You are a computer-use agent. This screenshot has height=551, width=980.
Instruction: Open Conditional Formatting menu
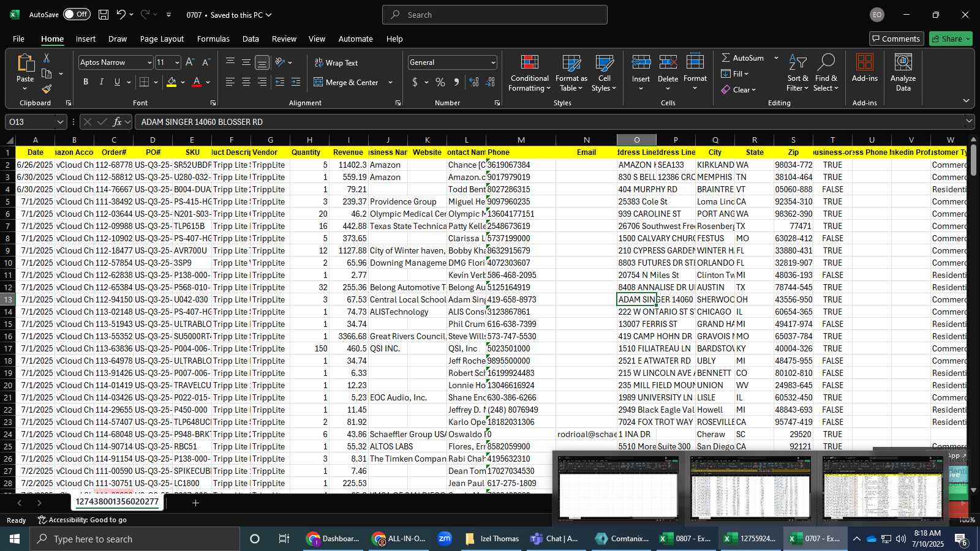click(530, 73)
